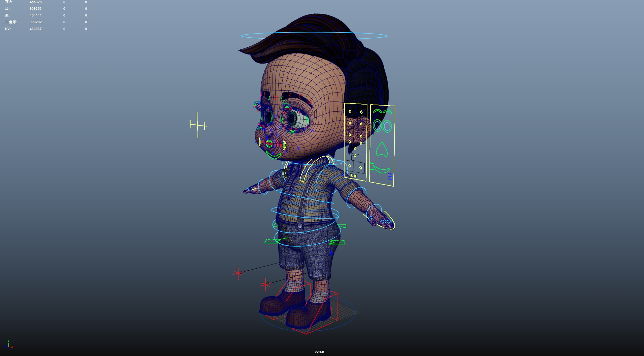Pick the yellow finger controller at the extended hand

pos(390,220)
